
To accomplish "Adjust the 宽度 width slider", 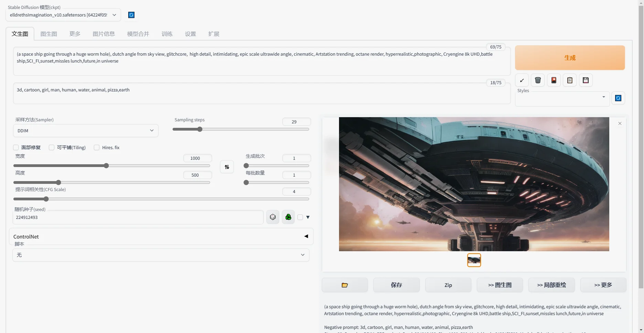I will tap(111, 166).
